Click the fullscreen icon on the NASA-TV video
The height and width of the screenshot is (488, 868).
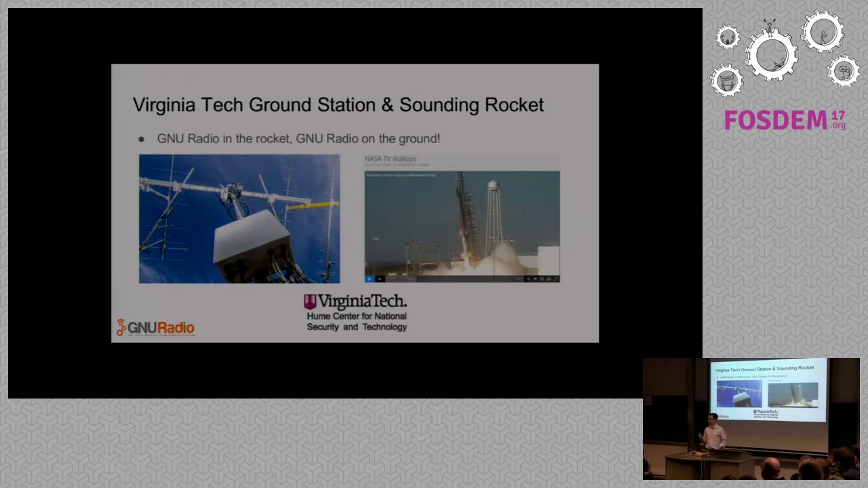(556, 279)
